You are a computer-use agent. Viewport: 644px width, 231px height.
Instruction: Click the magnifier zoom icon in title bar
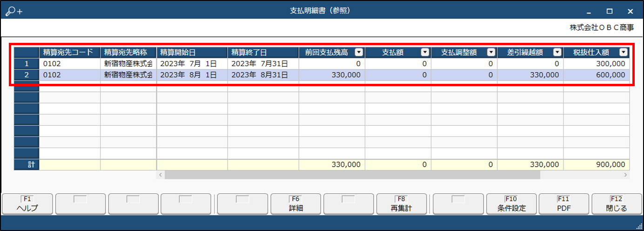(x=13, y=11)
